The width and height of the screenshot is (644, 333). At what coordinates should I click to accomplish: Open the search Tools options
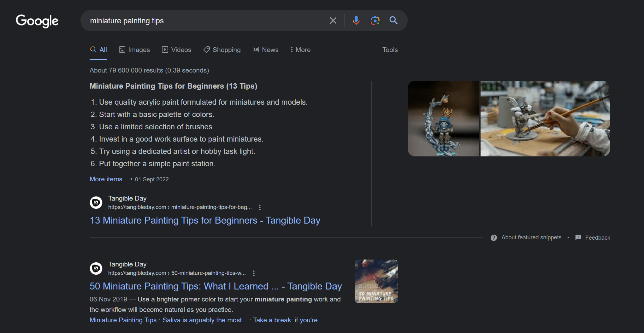coord(390,50)
